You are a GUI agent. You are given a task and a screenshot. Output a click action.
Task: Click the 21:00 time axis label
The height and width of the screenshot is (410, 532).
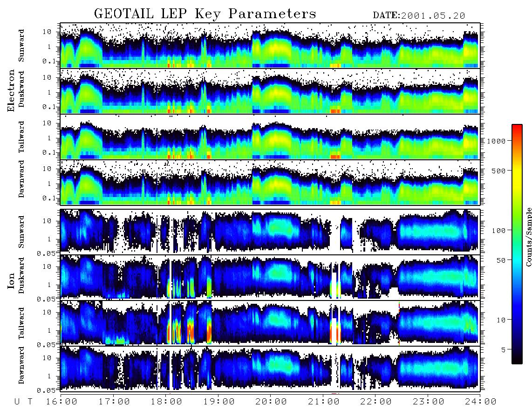(323, 402)
